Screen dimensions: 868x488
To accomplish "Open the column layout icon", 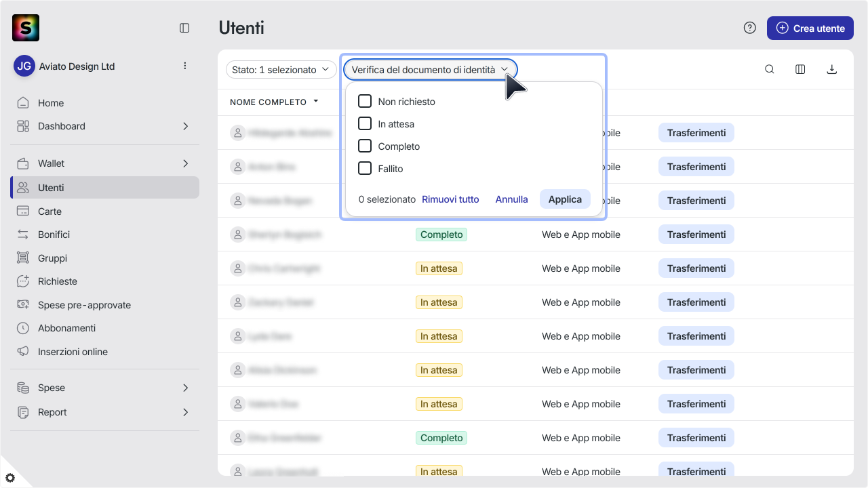I will click(x=800, y=69).
